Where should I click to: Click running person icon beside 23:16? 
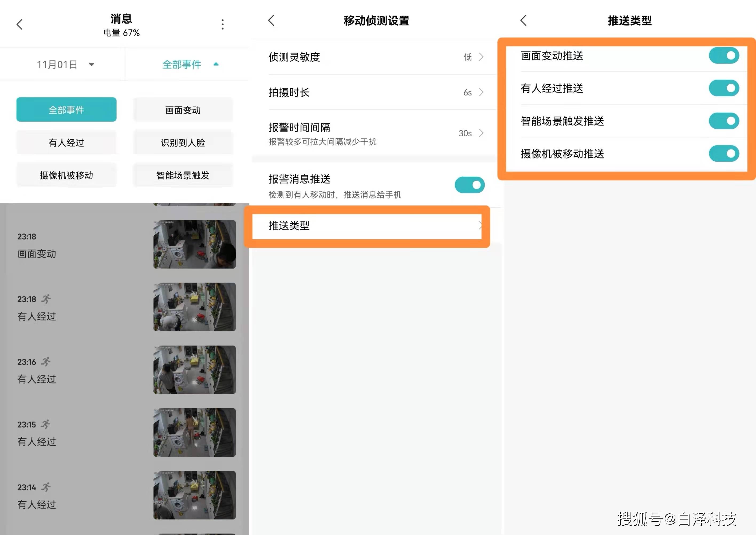[x=46, y=362]
